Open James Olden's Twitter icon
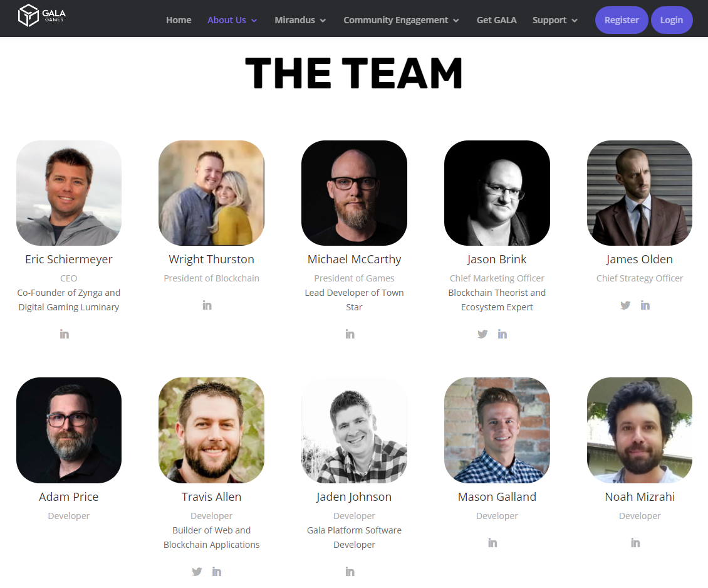The height and width of the screenshot is (588, 708). click(x=625, y=305)
